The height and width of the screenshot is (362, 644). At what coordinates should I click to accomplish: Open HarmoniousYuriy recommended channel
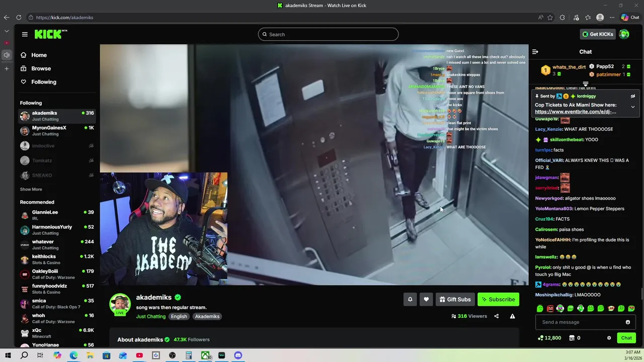[x=56, y=230]
